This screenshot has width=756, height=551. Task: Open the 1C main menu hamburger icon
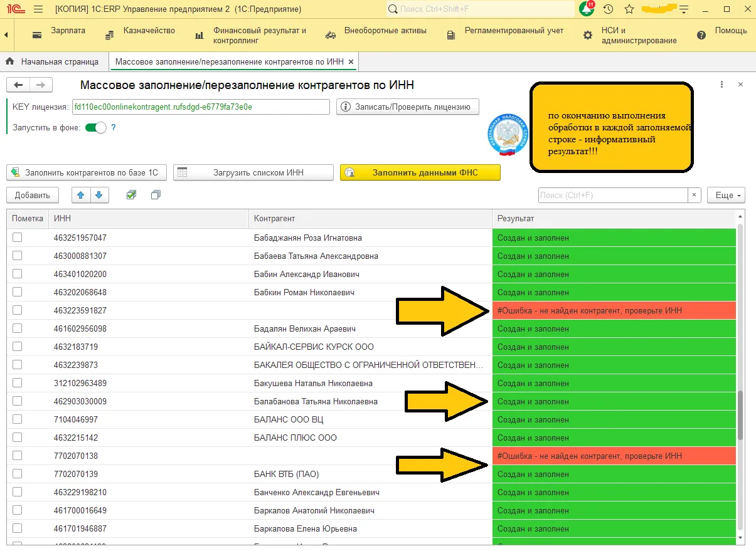37,9
